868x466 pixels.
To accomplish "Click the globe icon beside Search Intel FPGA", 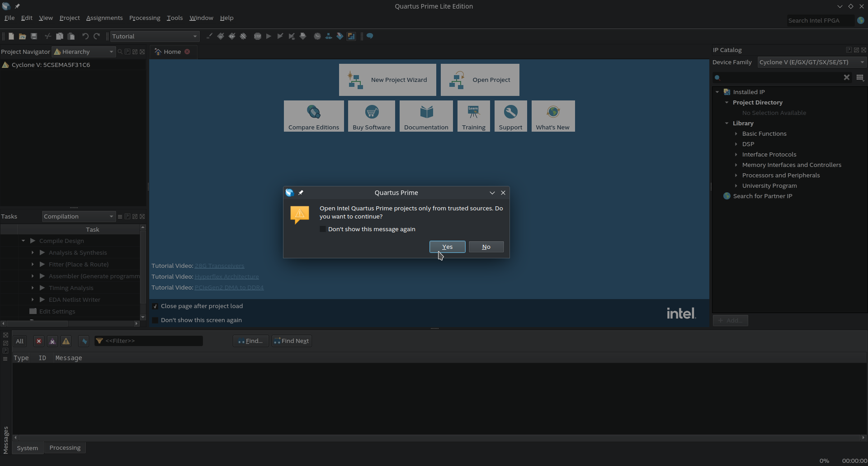I will point(861,20).
